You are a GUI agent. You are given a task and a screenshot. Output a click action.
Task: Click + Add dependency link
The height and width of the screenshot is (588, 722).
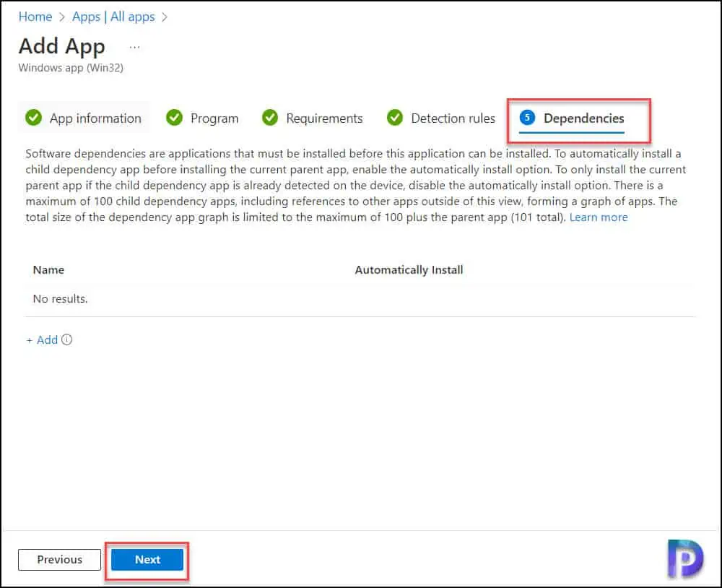42,340
